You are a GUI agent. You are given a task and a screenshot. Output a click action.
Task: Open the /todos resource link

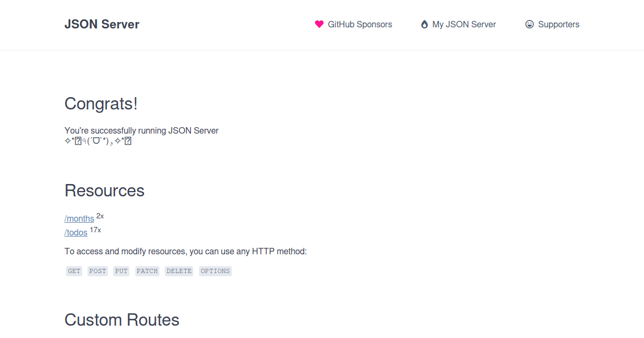pyautogui.click(x=75, y=232)
